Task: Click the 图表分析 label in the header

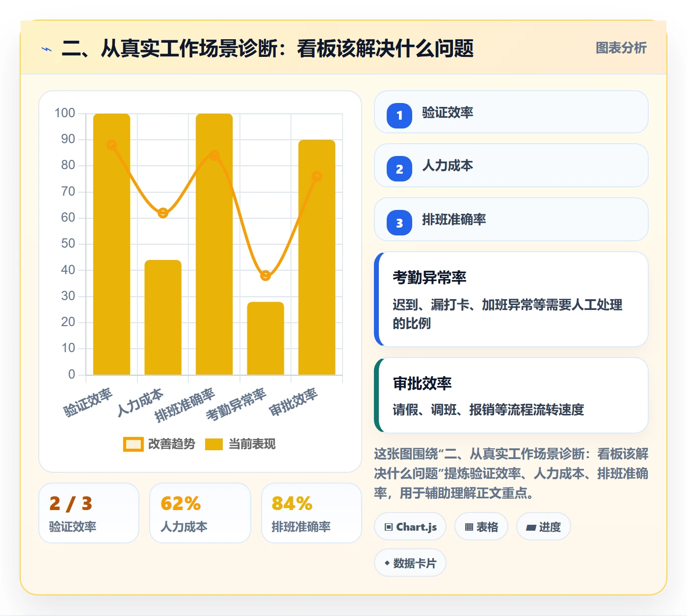Action: (x=621, y=48)
